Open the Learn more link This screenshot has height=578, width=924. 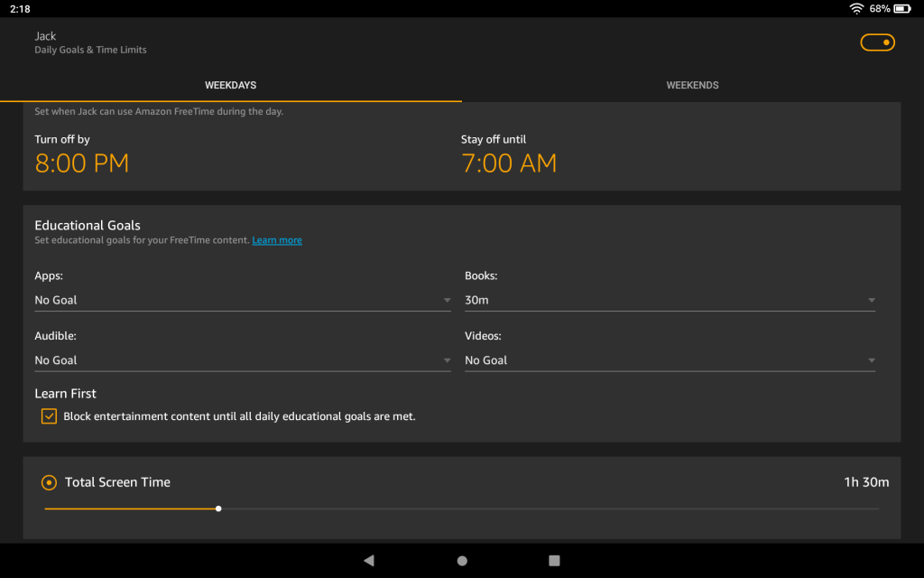click(277, 240)
